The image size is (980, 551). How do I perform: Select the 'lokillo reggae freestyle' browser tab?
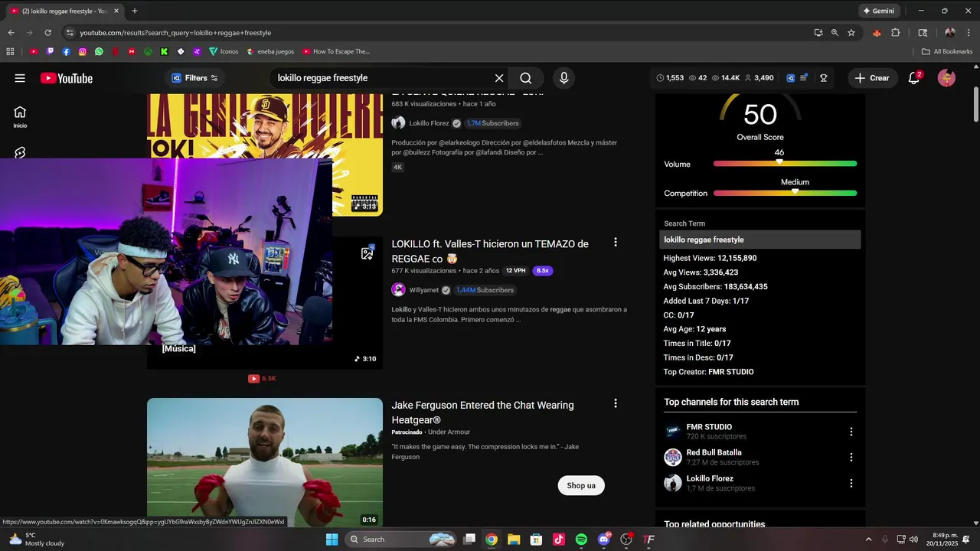[x=64, y=11]
